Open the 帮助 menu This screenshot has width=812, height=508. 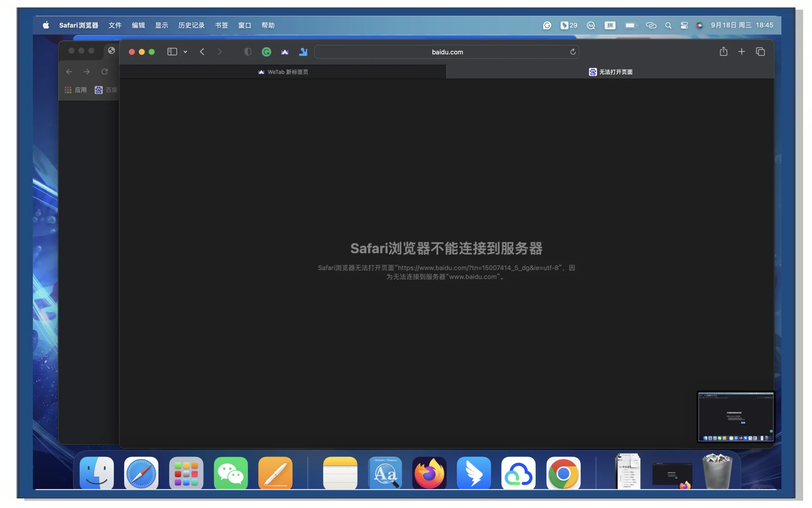(x=268, y=25)
